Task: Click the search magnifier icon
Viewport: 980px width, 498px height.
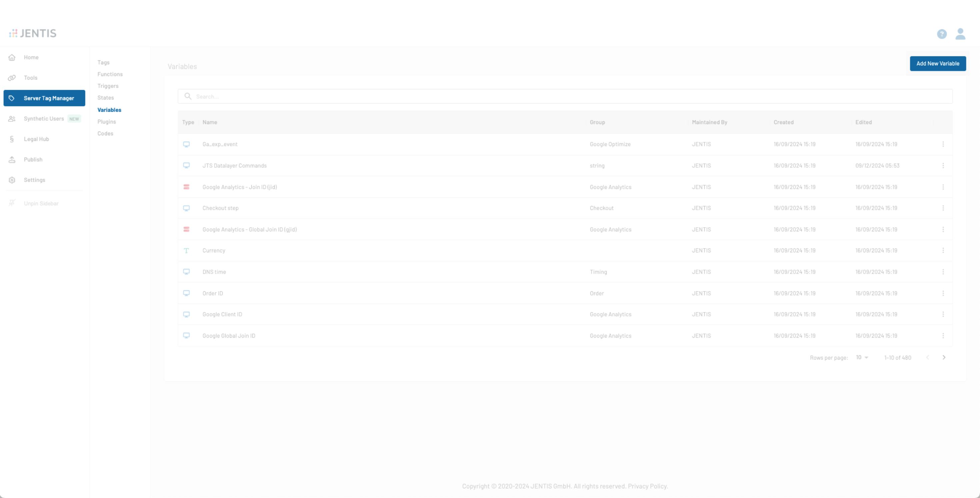Action: 188,96
